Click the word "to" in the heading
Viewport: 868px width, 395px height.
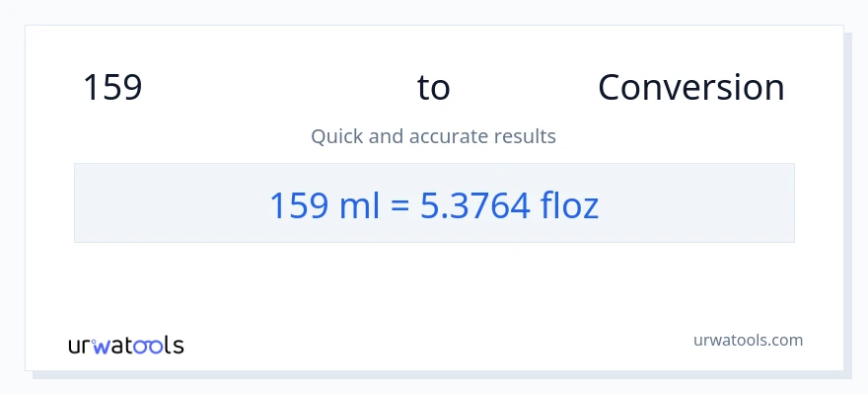pos(433,88)
